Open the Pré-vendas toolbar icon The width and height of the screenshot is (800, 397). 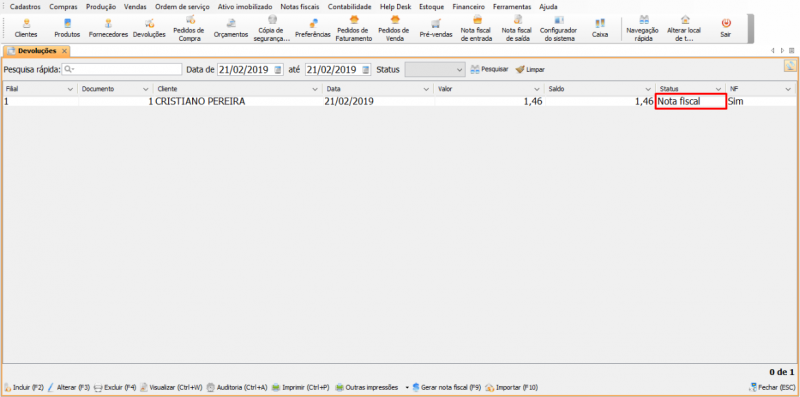click(x=436, y=29)
